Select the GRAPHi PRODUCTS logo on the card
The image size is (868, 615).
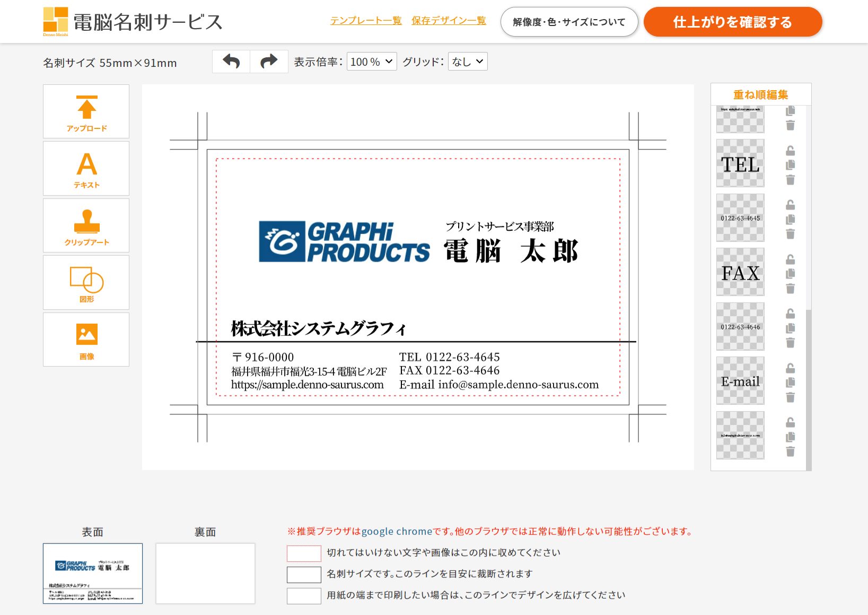coord(344,242)
